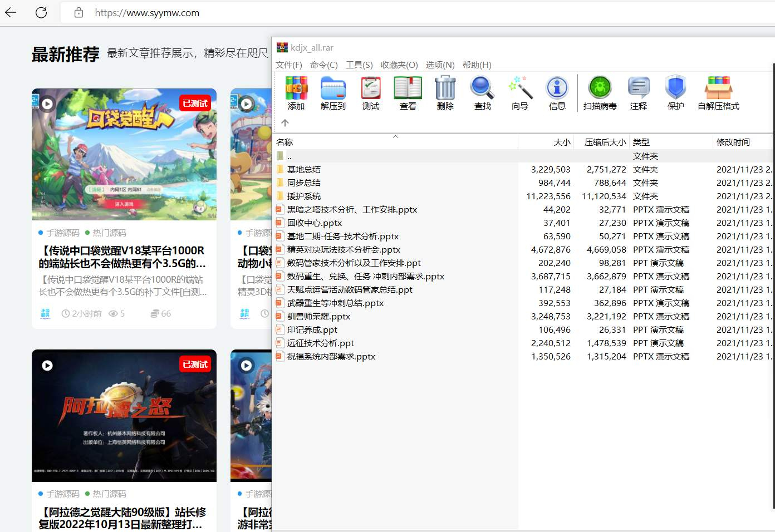The height and width of the screenshot is (532, 775).
Task: Open the 选项(N) menu
Action: click(440, 65)
